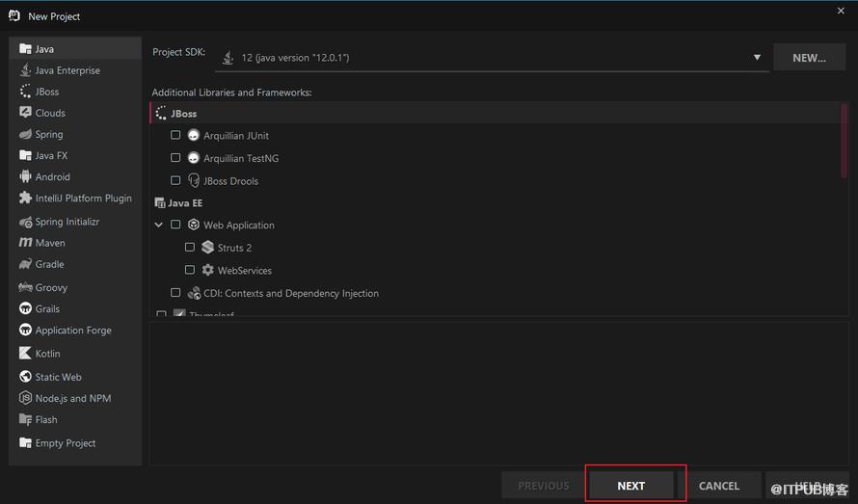858x504 pixels.
Task: Click the WebServices gear icon
Action: [x=207, y=270]
